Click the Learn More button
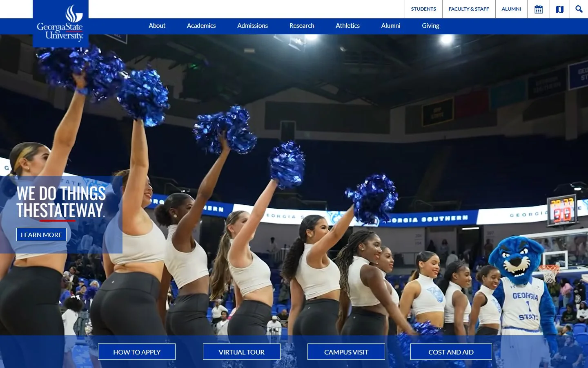 click(x=41, y=235)
